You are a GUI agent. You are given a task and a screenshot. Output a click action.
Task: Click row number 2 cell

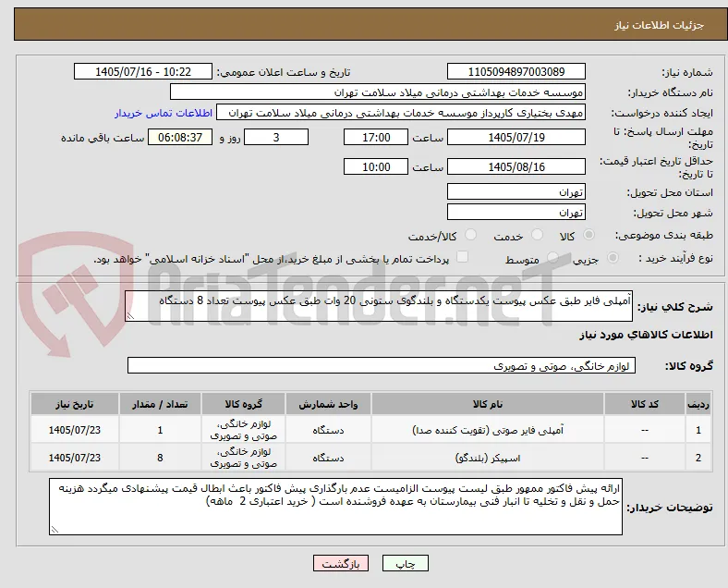point(698,458)
